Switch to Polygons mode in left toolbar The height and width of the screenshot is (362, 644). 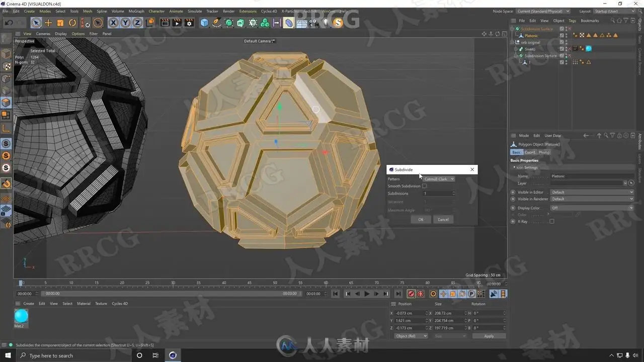(x=6, y=103)
